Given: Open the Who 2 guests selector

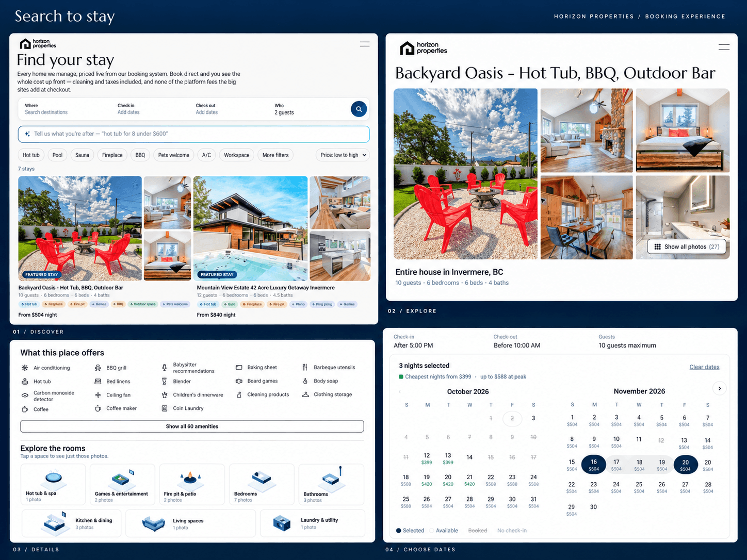Looking at the screenshot, I should 307,109.
